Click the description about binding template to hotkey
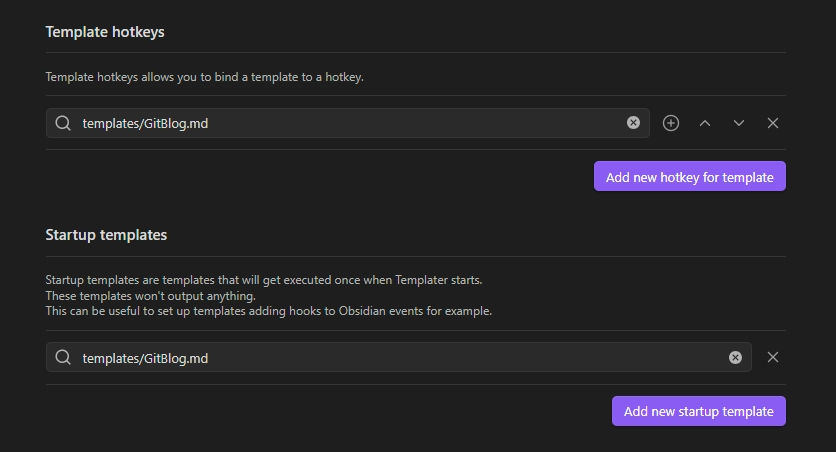This screenshot has height=452, width=836. pyautogui.click(x=205, y=77)
